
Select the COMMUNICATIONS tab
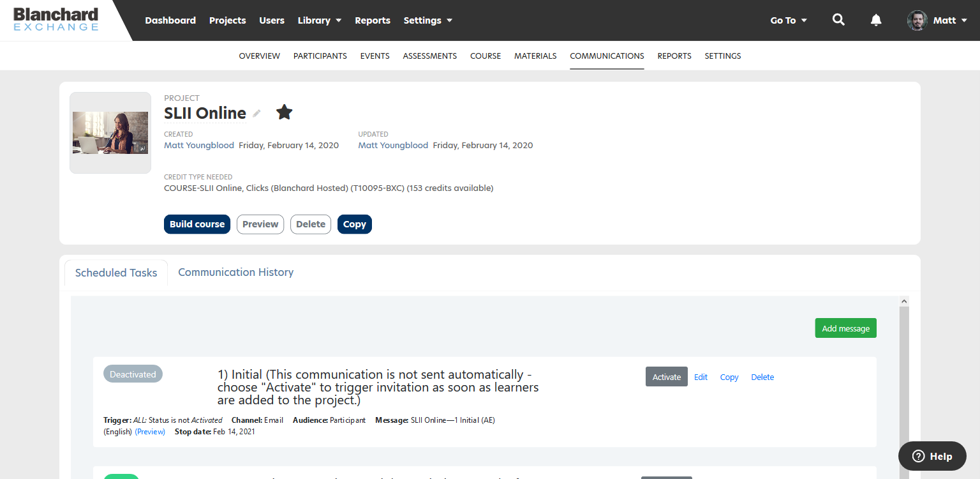click(607, 56)
